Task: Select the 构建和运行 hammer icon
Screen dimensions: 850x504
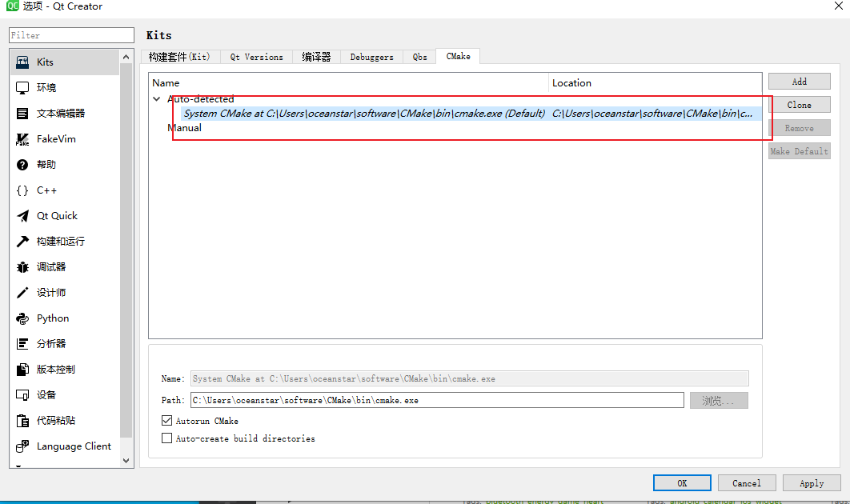Action: (22, 241)
